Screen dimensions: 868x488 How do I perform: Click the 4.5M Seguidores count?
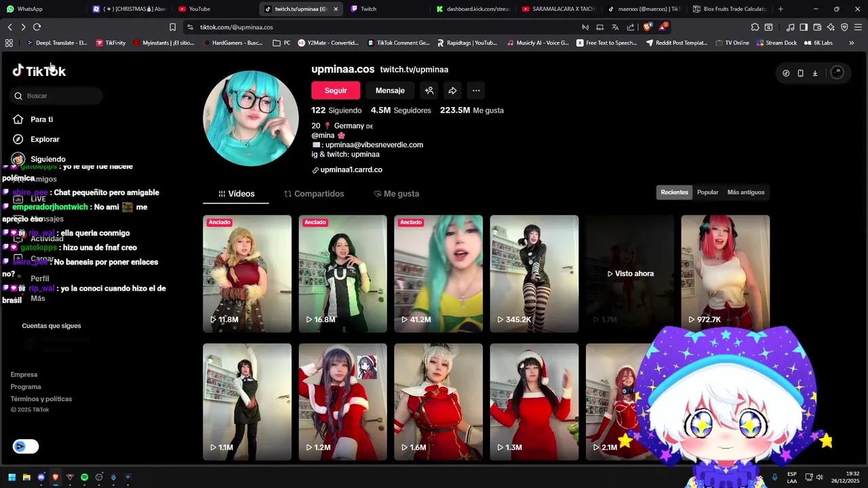401,110
